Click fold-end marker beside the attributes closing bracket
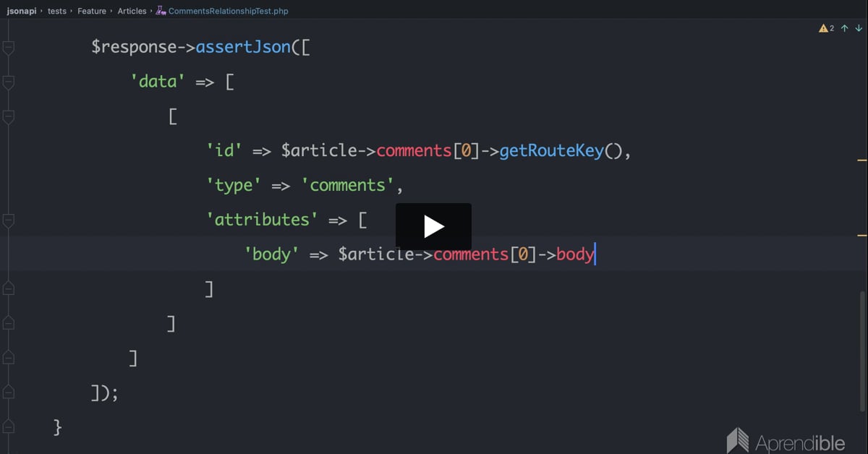868x454 pixels. coord(9,288)
